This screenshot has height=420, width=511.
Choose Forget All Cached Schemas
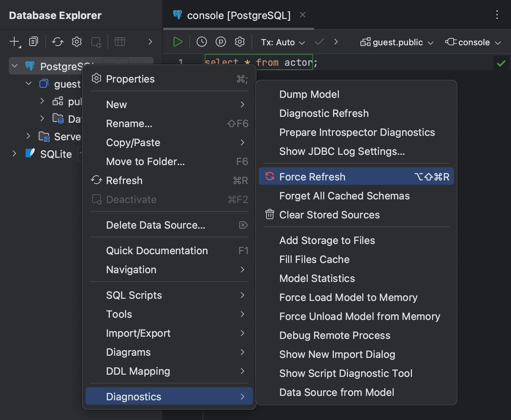[344, 196]
